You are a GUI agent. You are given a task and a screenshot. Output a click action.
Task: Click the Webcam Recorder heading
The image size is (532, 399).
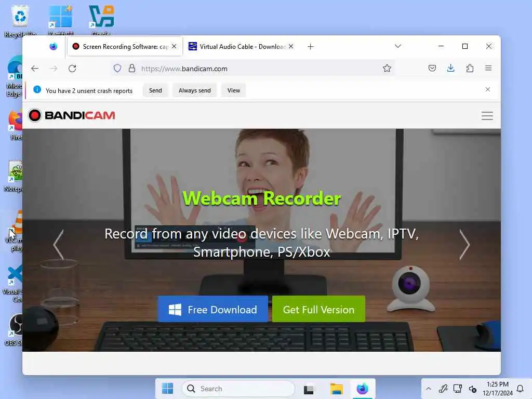pyautogui.click(x=262, y=198)
